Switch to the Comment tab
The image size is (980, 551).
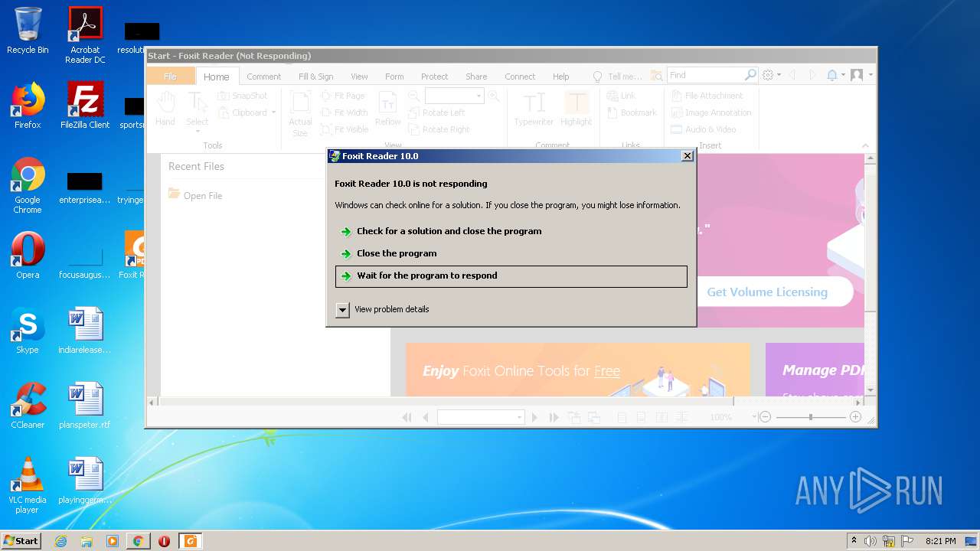(x=264, y=77)
